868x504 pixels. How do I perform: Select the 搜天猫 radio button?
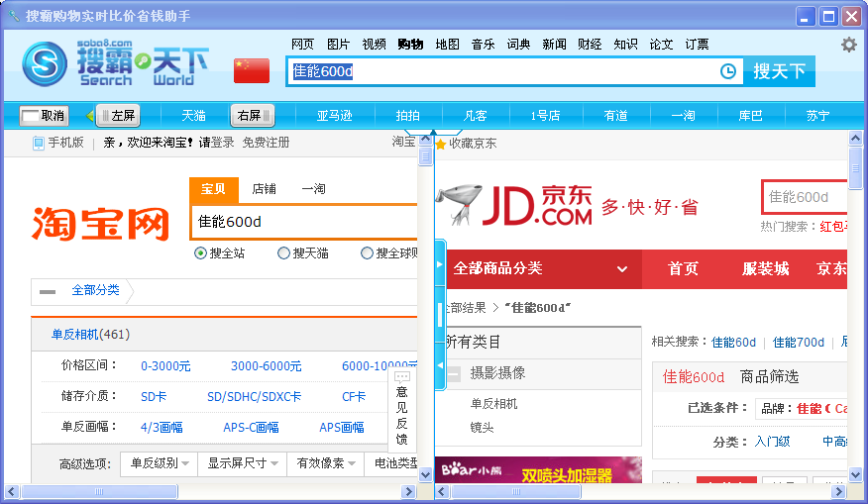[283, 253]
